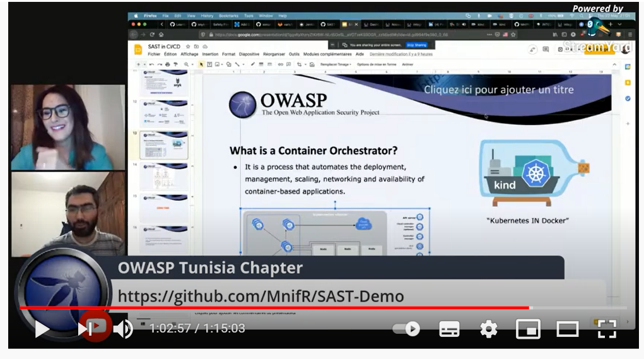The width and height of the screenshot is (644, 359).
Task: Click the Animer button
Action: pyautogui.click(x=407, y=64)
